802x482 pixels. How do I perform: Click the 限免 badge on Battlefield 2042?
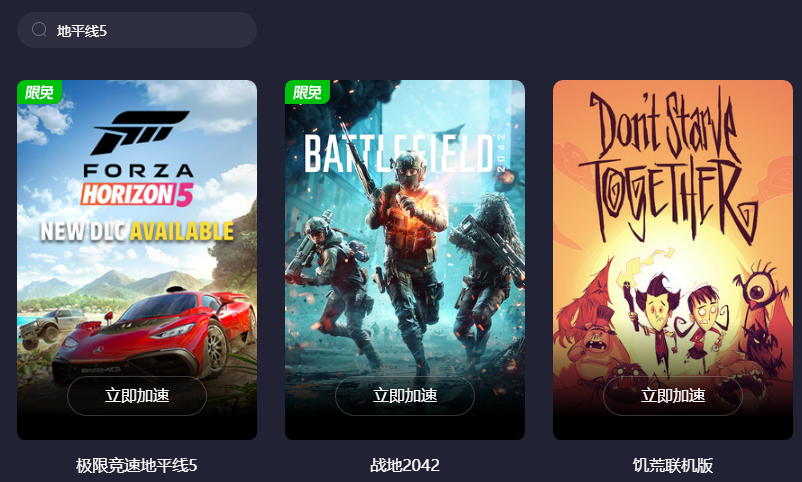pos(307,92)
